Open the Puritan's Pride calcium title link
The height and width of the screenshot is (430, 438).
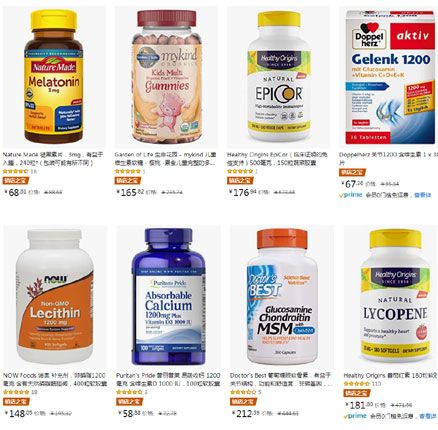[x=168, y=379]
